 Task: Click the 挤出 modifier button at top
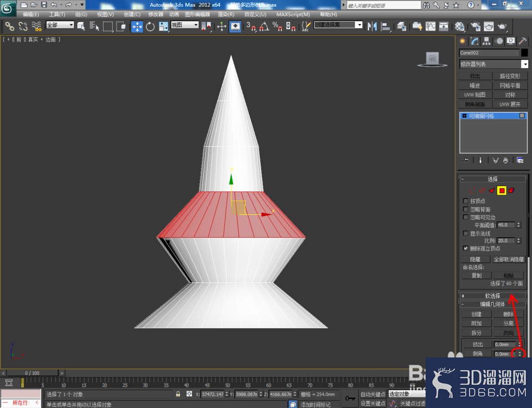tap(475, 76)
